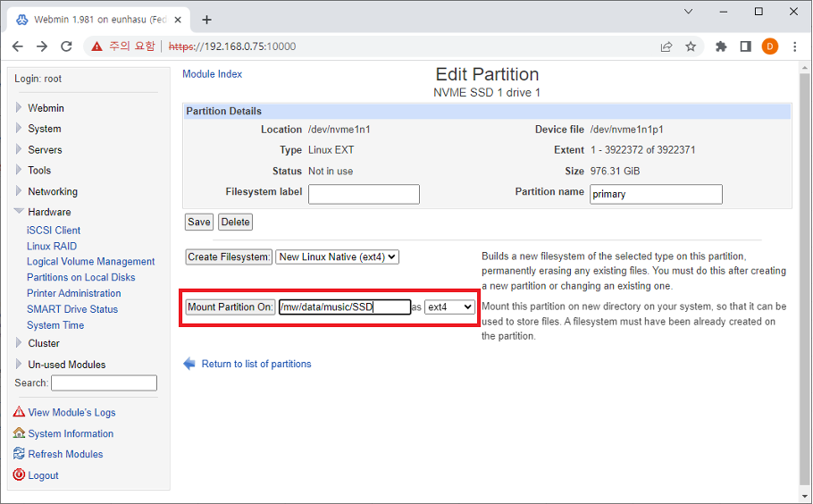Screen dimensions: 813x504
Task: Bookmark page with star icon
Action: coord(691,46)
